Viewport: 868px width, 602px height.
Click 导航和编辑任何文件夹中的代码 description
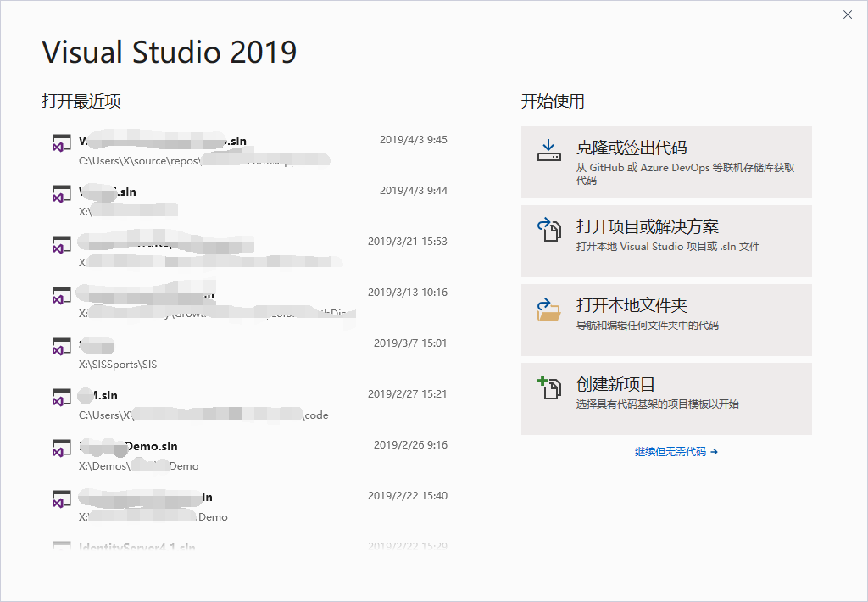[647, 326]
